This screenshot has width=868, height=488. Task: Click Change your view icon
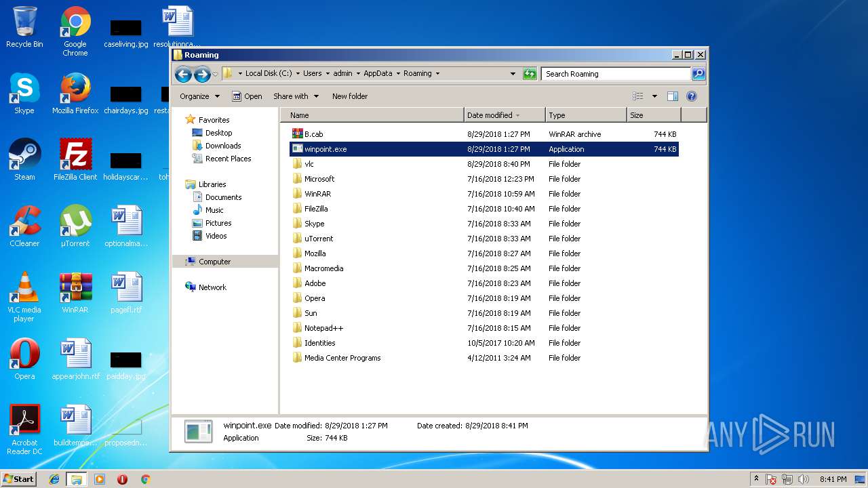(x=637, y=96)
